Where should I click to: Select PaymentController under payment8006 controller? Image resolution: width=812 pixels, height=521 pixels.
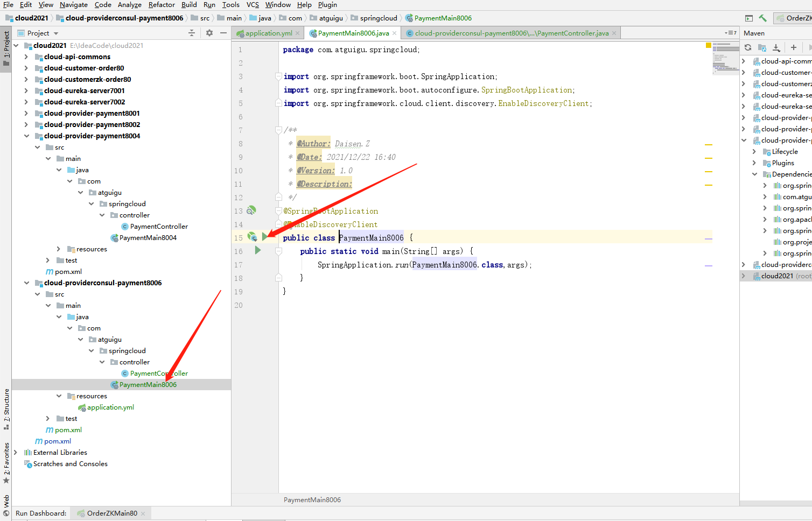click(159, 373)
